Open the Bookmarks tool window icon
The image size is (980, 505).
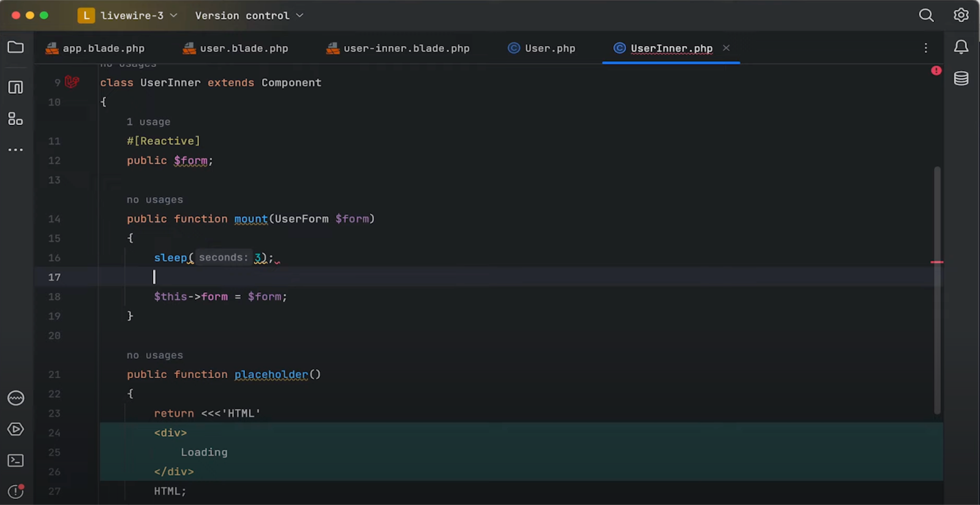(x=15, y=87)
